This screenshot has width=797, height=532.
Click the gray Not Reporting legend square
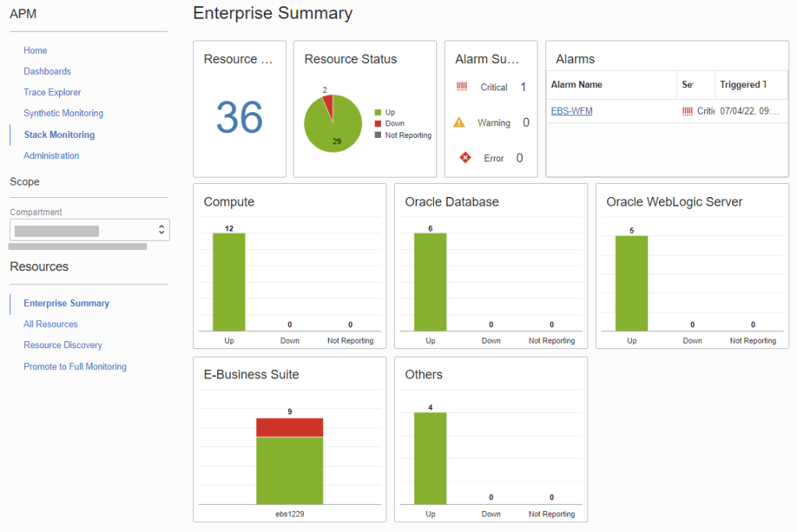pos(378,135)
